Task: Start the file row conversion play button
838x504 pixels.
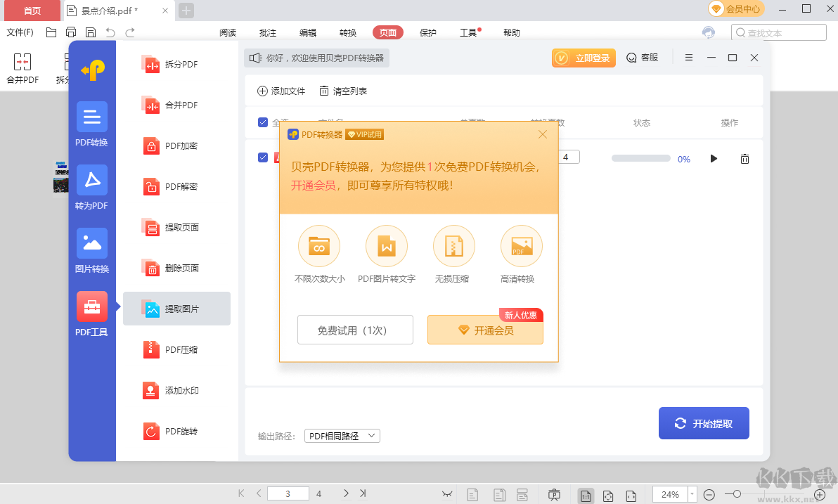Action: click(x=714, y=159)
